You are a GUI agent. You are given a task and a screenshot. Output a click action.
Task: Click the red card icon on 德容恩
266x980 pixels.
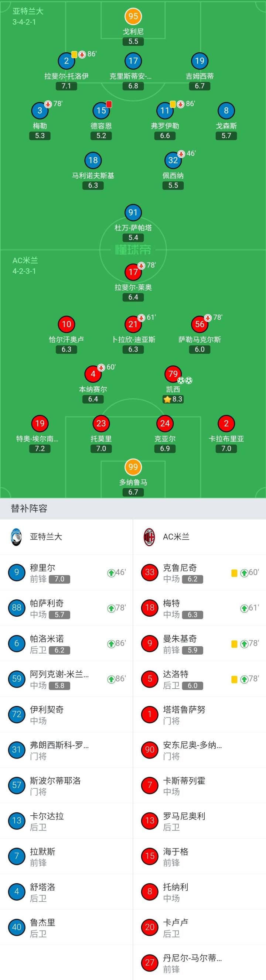pyautogui.click(x=109, y=104)
